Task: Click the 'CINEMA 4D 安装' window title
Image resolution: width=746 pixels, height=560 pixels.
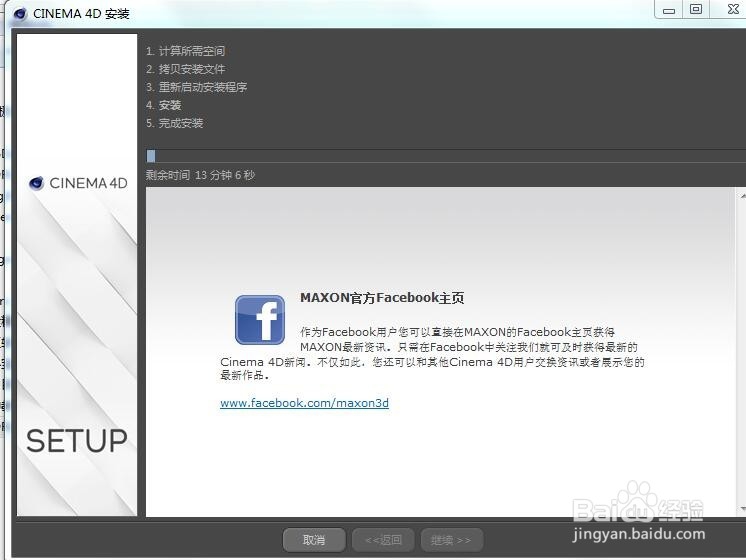Action: 81,14
